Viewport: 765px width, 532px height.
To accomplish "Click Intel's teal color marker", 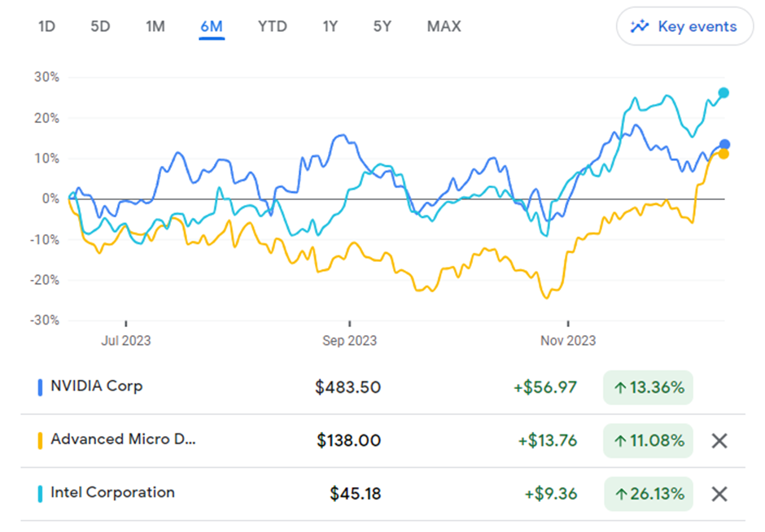I will pos(41,494).
